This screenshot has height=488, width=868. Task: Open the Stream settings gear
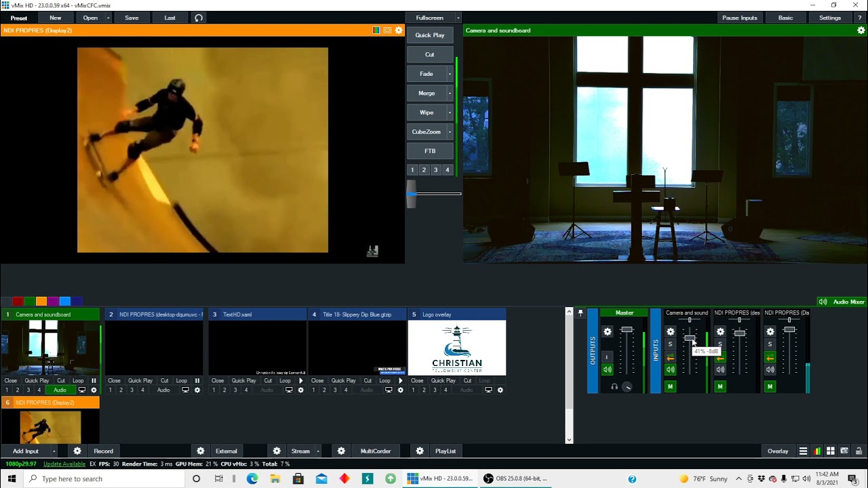tap(277, 451)
